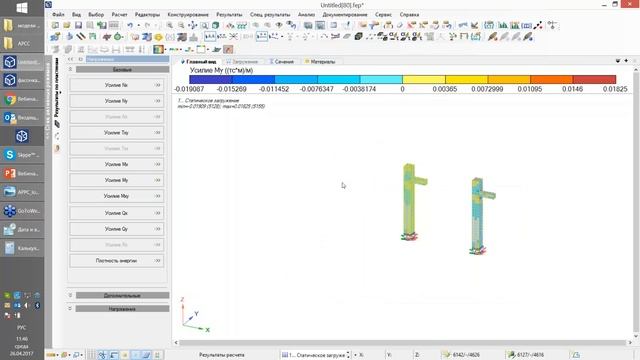The image size is (640, 360).
Task: Expand the >> arrows on Усилие Qx
Action: 158,213
